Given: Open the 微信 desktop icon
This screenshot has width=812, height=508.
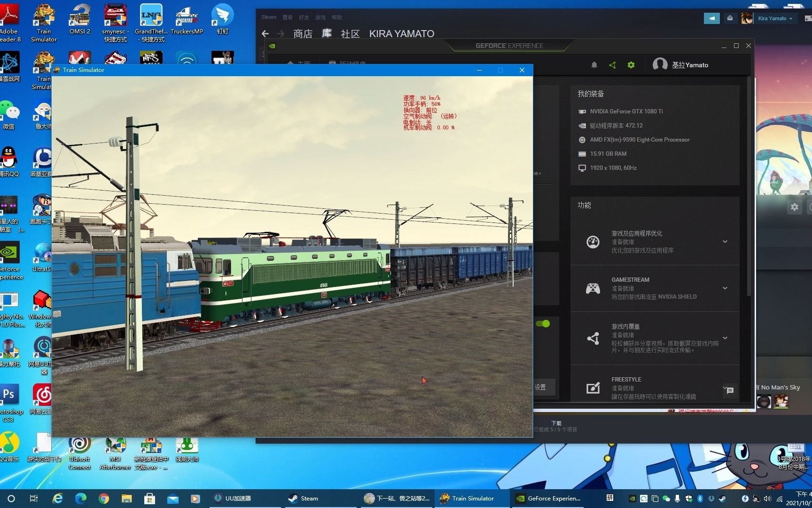Looking at the screenshot, I should [9, 115].
